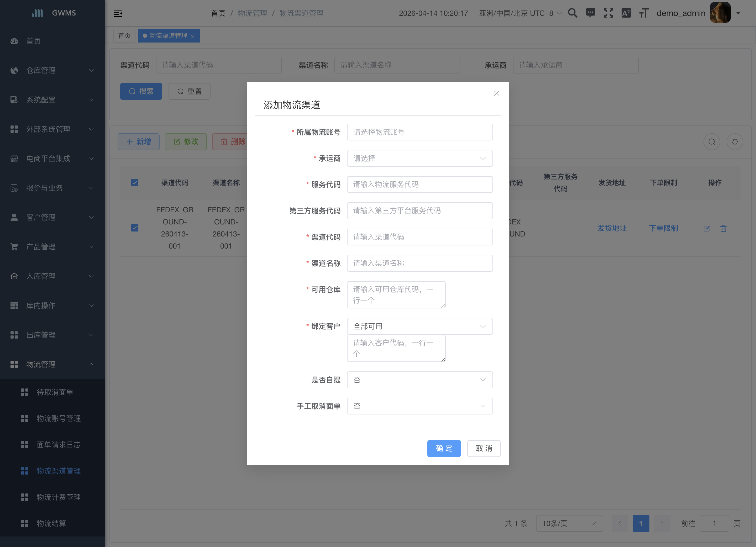Viewport: 756px width, 547px height.
Task: Click the round table refresh icon
Action: (x=735, y=142)
